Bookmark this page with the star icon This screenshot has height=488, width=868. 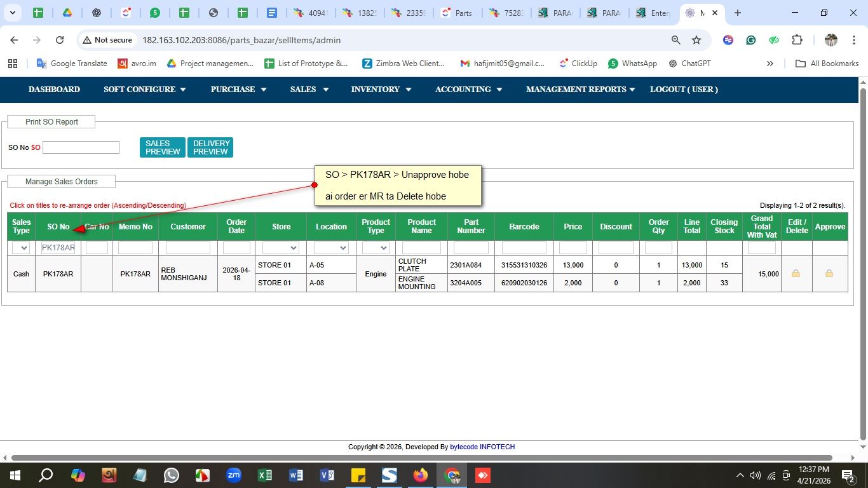coord(696,40)
